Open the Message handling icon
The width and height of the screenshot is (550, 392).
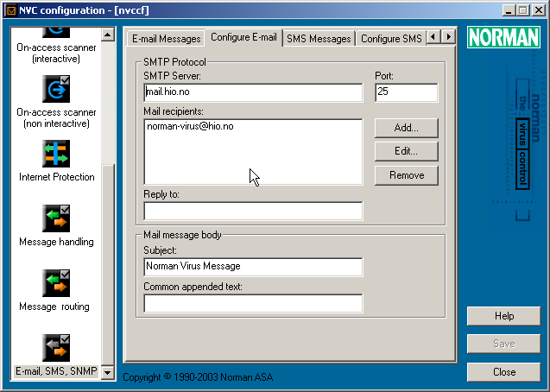coord(56,218)
